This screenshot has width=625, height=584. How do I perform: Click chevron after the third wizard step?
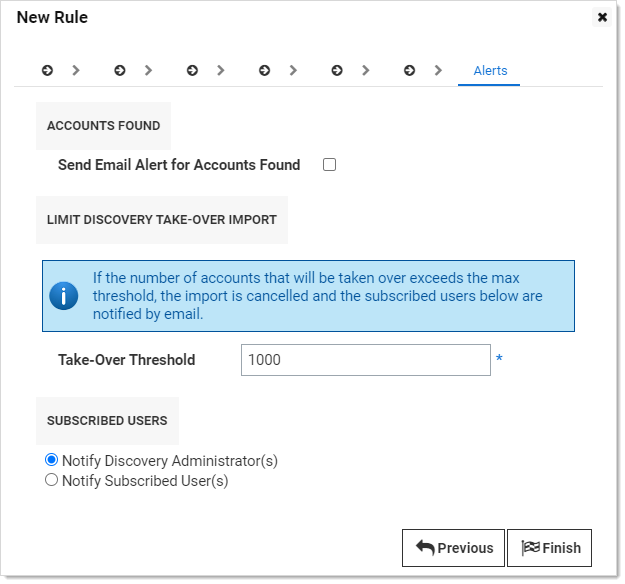[220, 71]
